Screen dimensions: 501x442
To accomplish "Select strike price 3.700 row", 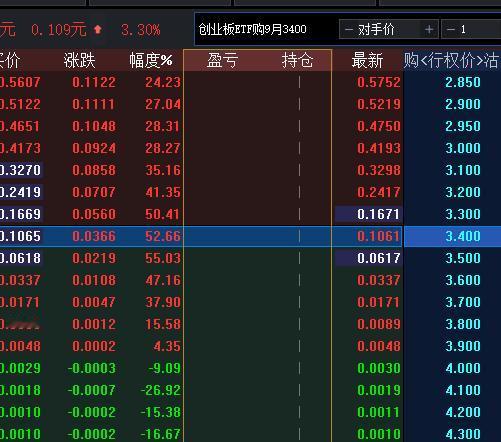I will tap(463, 302).
